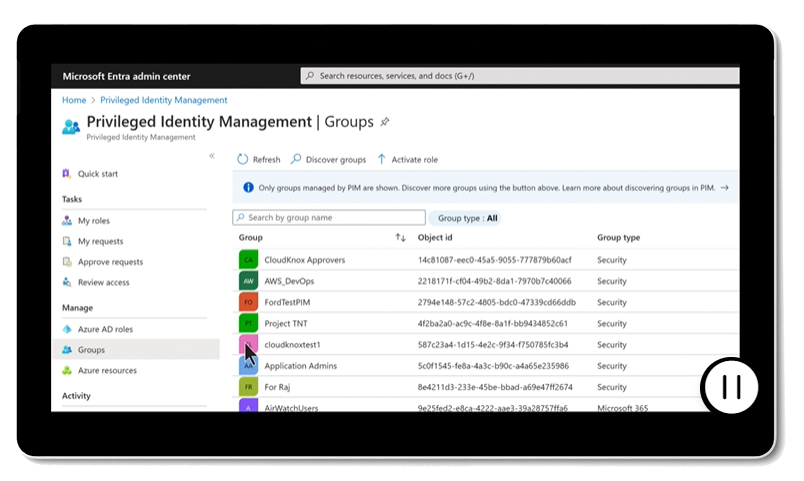Open My requests in sidebar
The height and width of the screenshot is (481, 804).
pos(100,241)
